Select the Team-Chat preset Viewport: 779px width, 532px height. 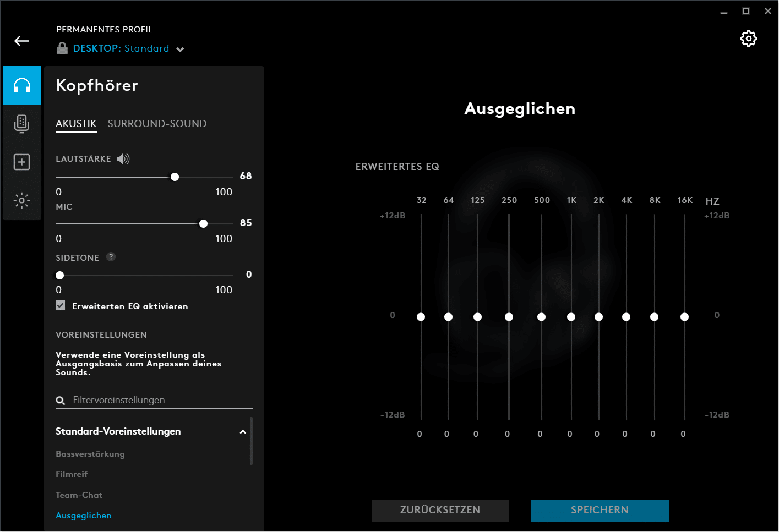click(79, 495)
